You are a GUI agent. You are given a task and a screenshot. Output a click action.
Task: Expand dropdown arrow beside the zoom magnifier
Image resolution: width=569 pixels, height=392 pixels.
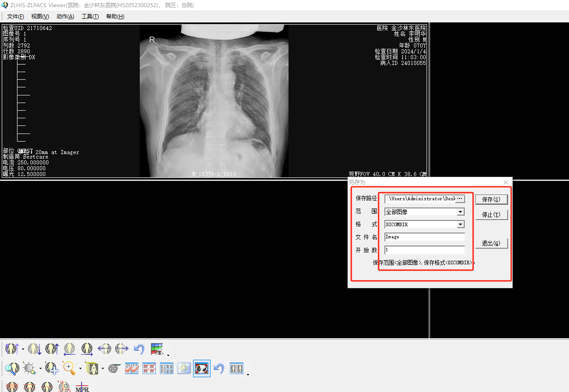click(x=80, y=369)
